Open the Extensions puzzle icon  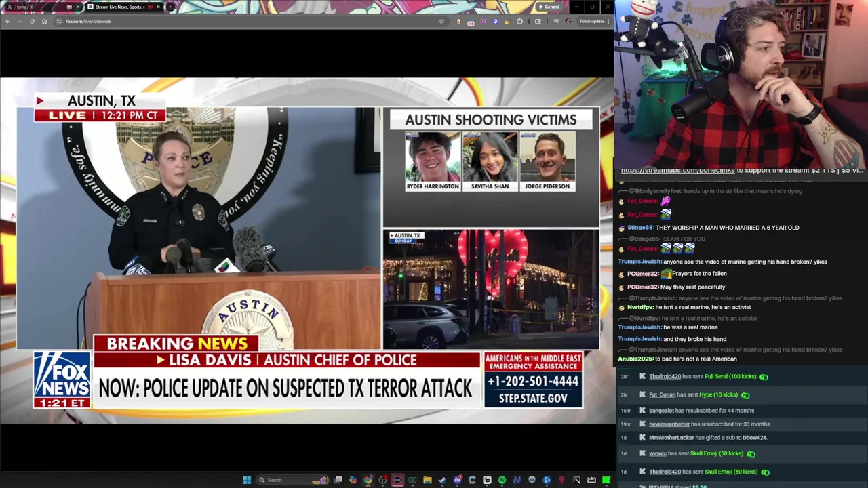coord(520,21)
